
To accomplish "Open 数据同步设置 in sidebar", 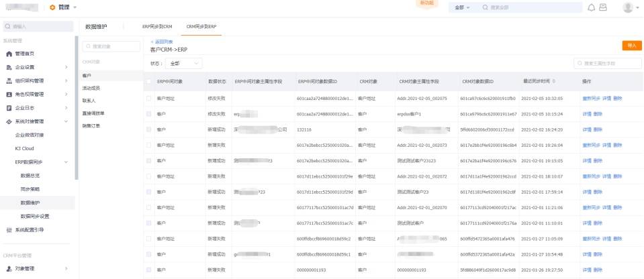I will pos(35,216).
